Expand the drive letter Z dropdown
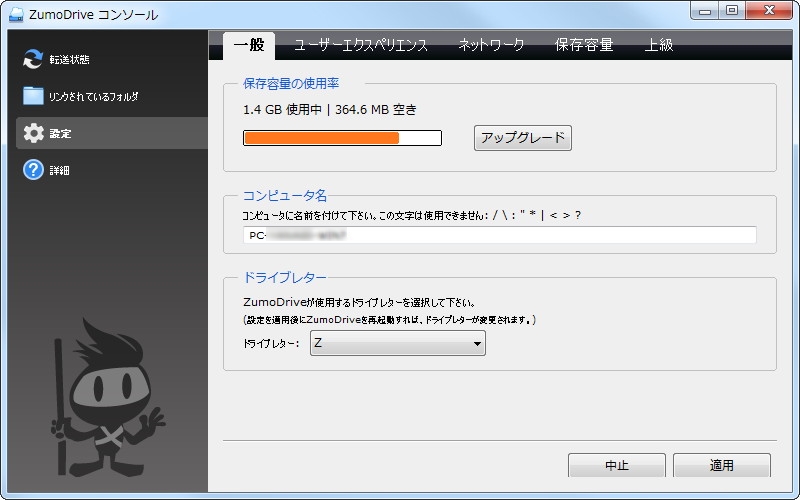800x500 pixels. coord(397,343)
